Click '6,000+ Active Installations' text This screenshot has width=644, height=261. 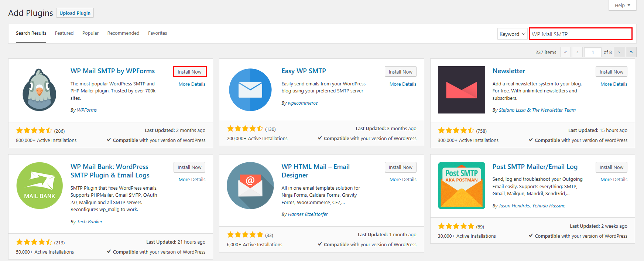click(254, 245)
